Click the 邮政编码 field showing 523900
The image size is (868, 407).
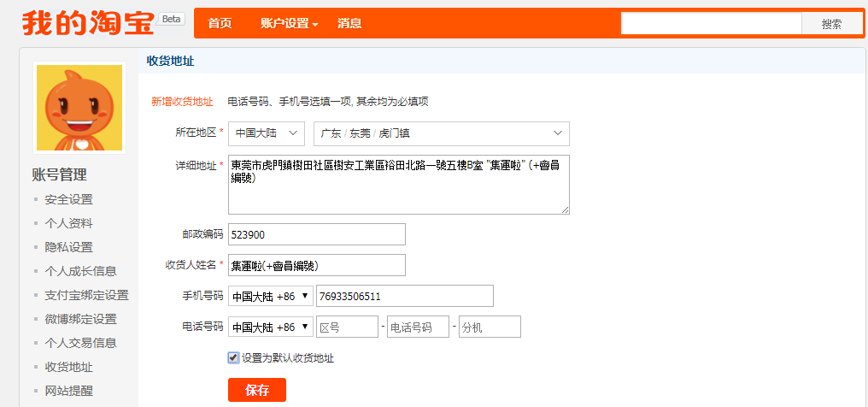click(317, 234)
